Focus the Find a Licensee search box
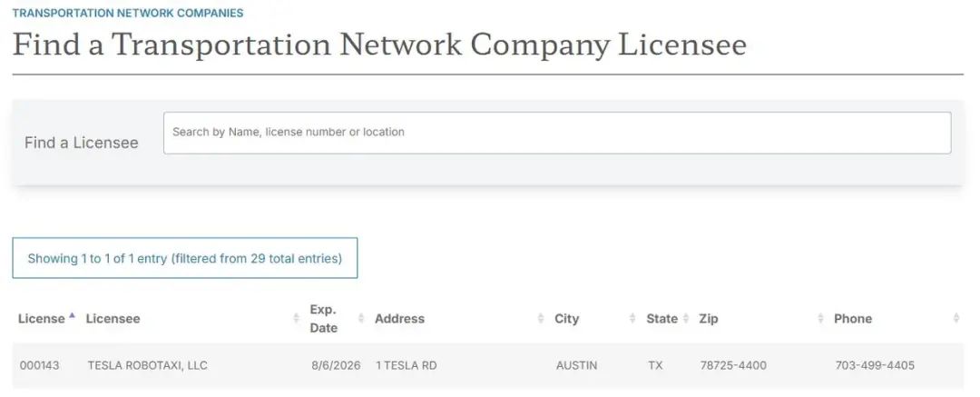This screenshot has width=980, height=397. click(x=556, y=133)
